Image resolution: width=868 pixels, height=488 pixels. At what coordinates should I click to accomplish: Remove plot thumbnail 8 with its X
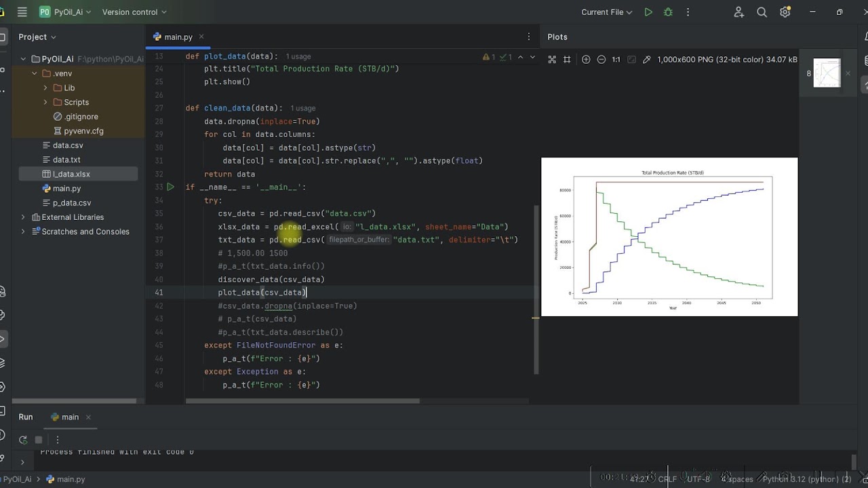(x=848, y=73)
